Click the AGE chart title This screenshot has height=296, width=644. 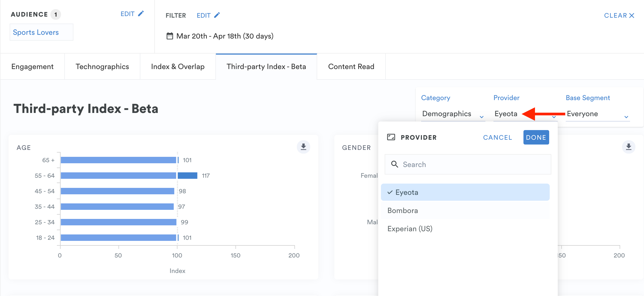point(24,147)
